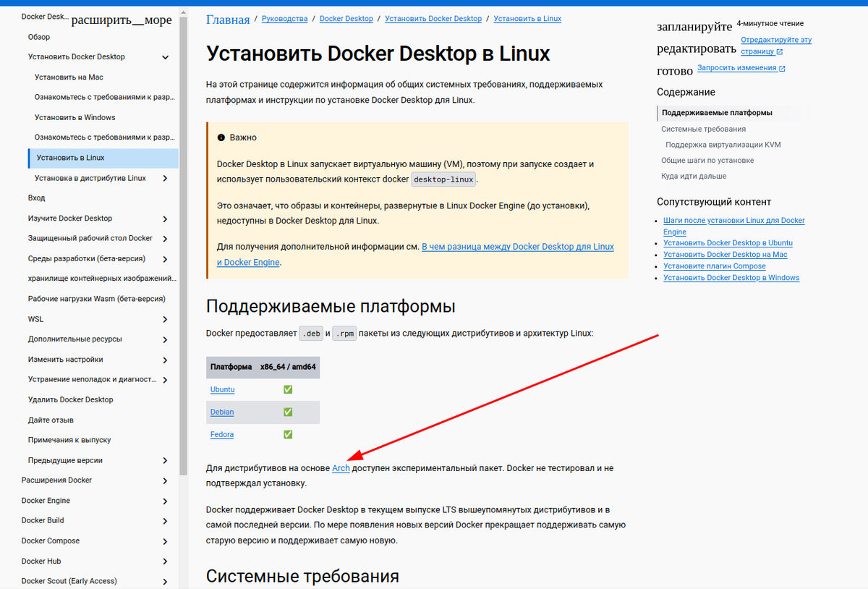Open the Debian platform link

tap(222, 412)
